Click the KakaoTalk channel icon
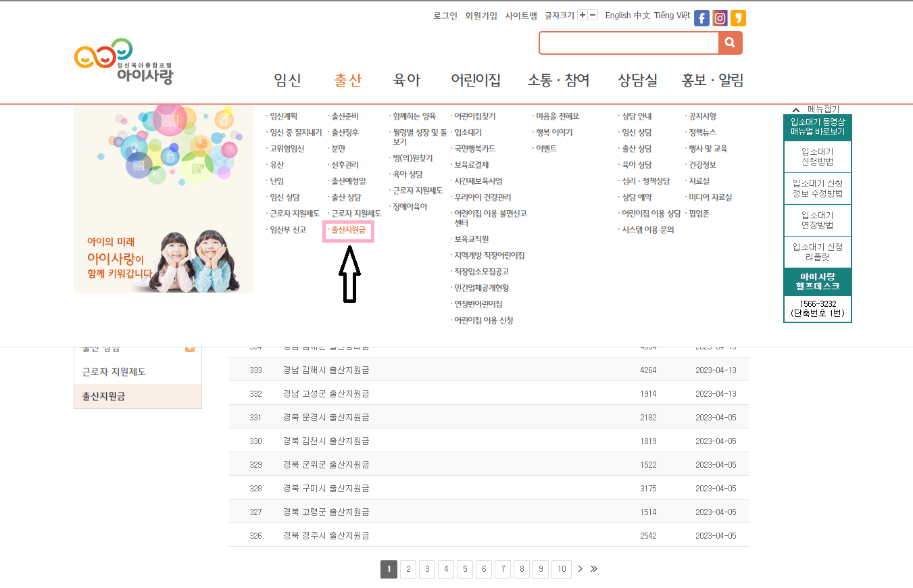The height and width of the screenshot is (588, 913). click(x=737, y=18)
